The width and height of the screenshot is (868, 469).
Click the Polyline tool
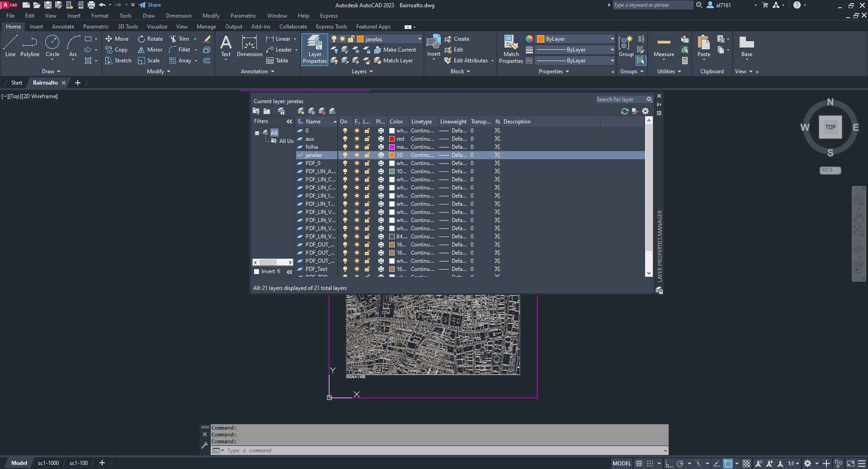click(30, 46)
